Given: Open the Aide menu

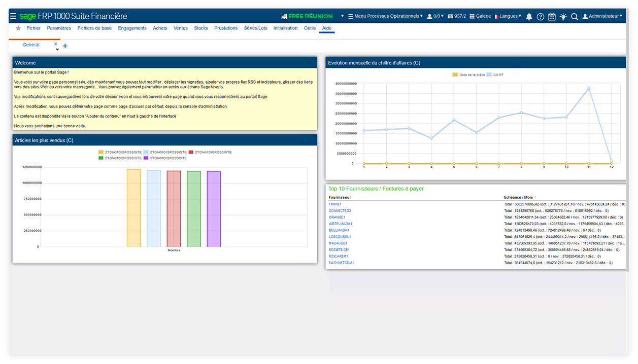Looking at the screenshot, I should 327,28.
